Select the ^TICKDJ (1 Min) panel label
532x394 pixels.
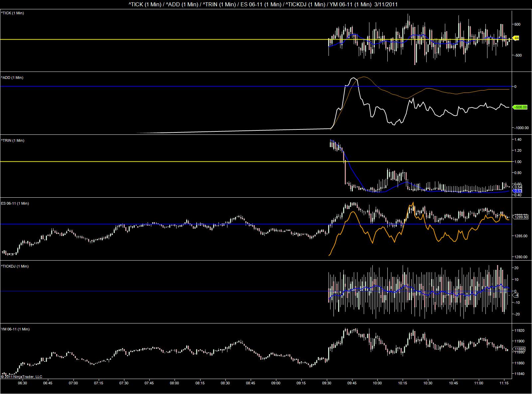15,266
